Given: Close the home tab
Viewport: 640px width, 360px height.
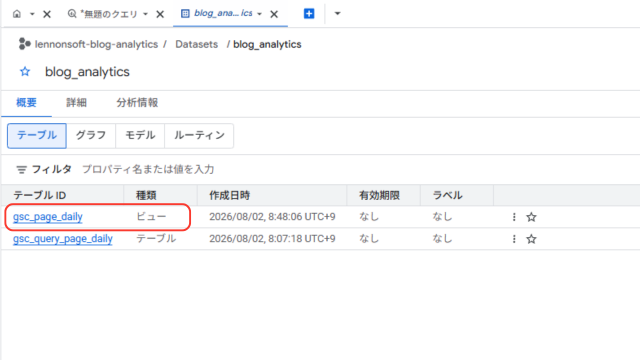Looking at the screenshot, I should tap(47, 14).
